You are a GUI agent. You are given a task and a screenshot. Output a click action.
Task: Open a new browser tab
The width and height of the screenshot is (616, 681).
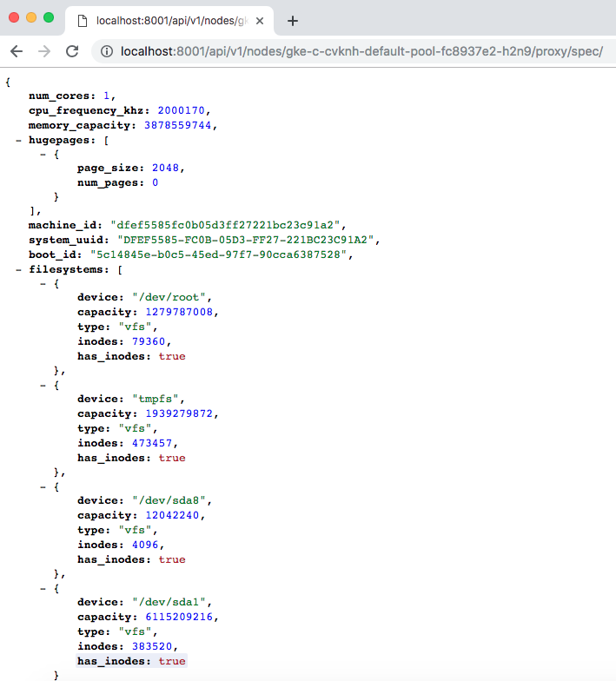pos(293,21)
